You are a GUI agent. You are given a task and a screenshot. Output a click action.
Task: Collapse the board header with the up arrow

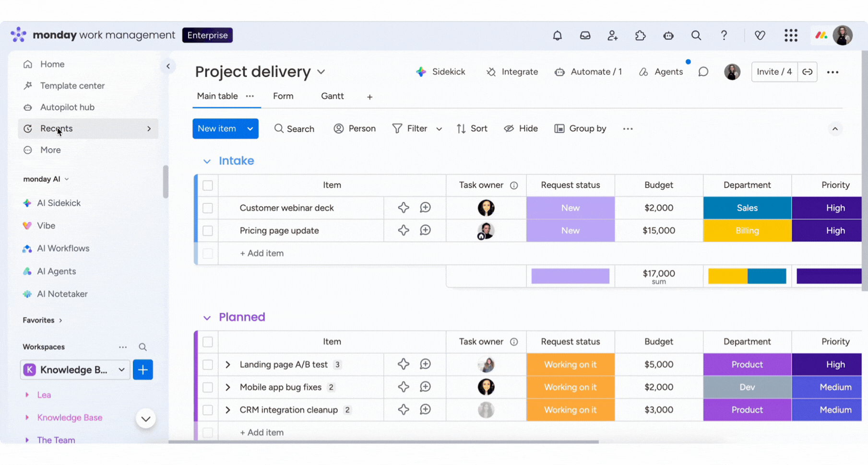point(835,129)
